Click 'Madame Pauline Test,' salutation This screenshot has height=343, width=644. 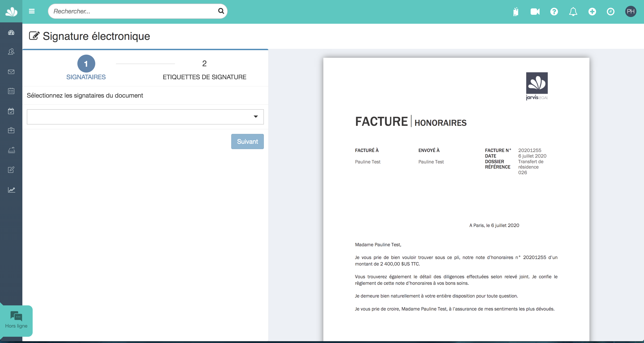coord(378,245)
